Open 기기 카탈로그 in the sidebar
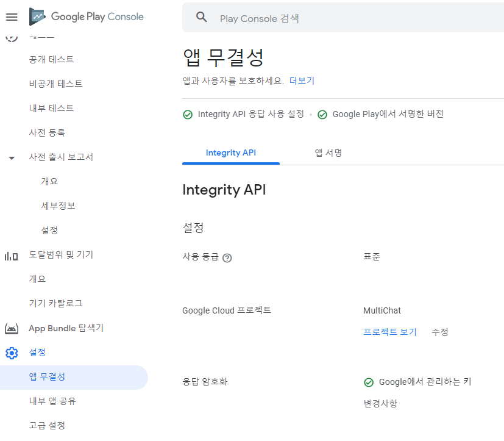Image resolution: width=504 pixels, height=441 pixels. [x=55, y=303]
